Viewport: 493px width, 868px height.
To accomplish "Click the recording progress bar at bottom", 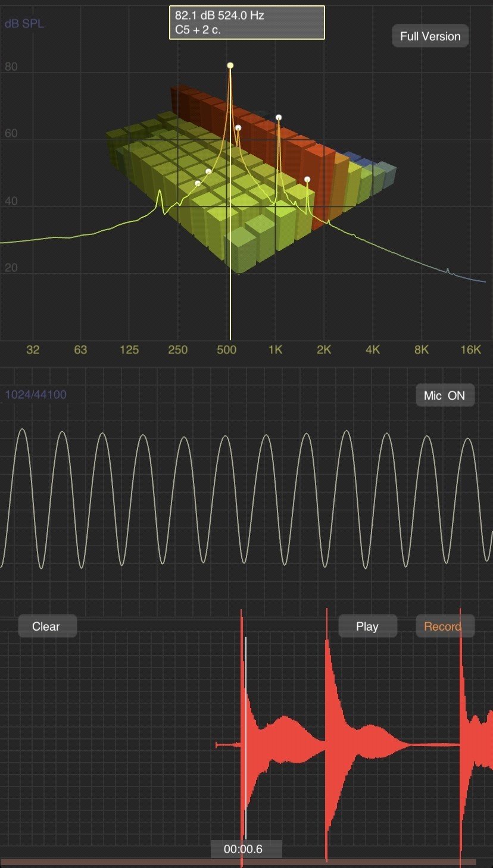I will (x=238, y=861).
